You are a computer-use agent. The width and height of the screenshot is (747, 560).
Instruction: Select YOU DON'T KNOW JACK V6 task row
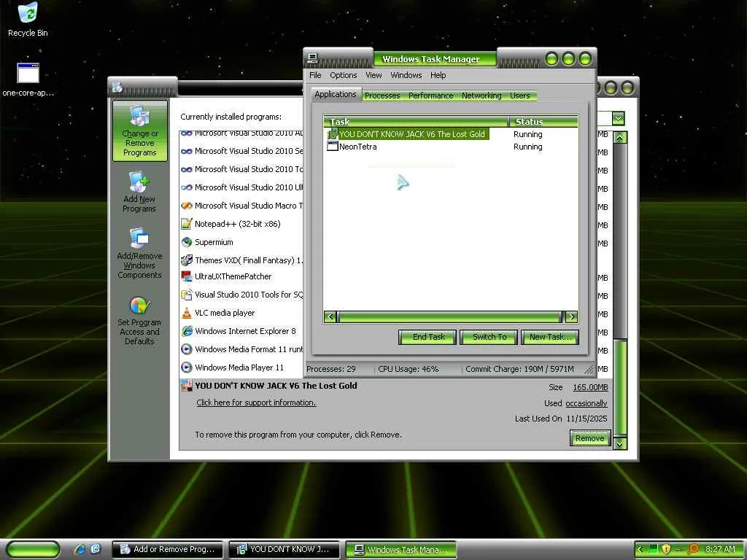[x=451, y=134]
